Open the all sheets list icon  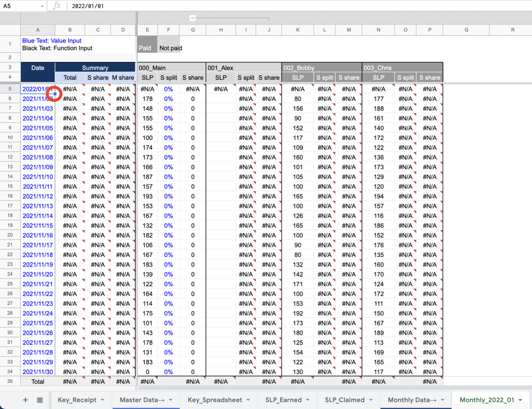[x=40, y=400]
